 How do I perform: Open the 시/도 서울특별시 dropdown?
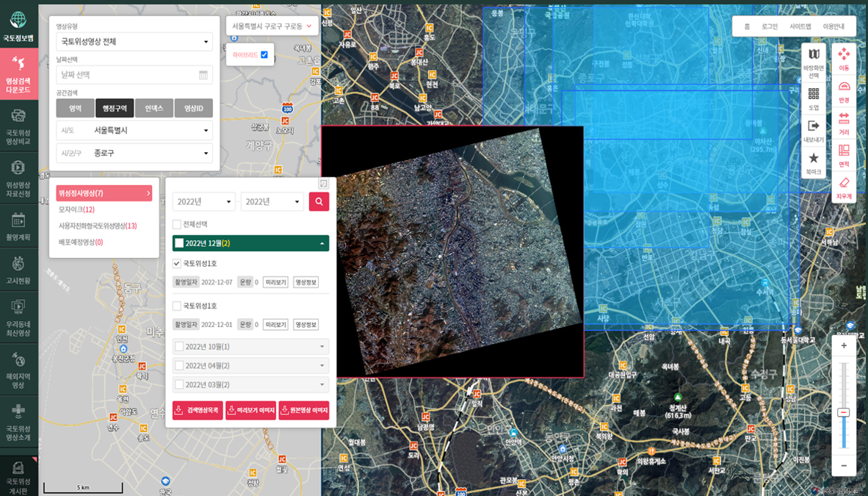coord(134,130)
